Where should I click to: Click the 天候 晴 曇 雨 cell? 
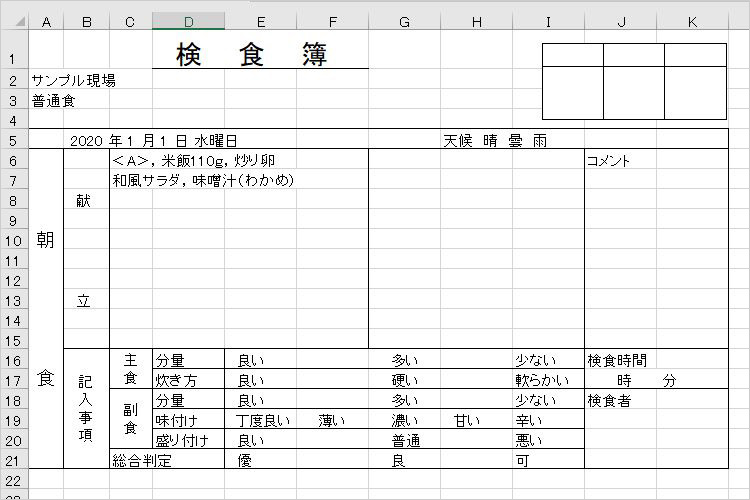pyautogui.click(x=495, y=141)
